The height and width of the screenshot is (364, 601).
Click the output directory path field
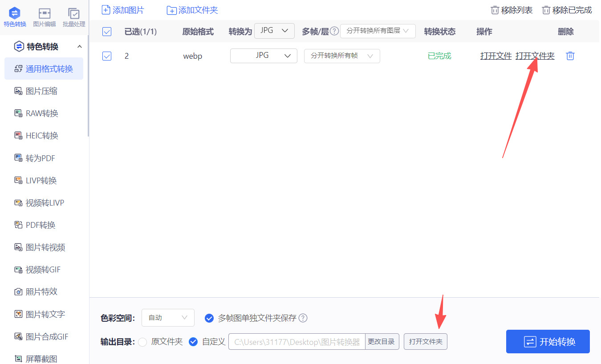pos(296,341)
